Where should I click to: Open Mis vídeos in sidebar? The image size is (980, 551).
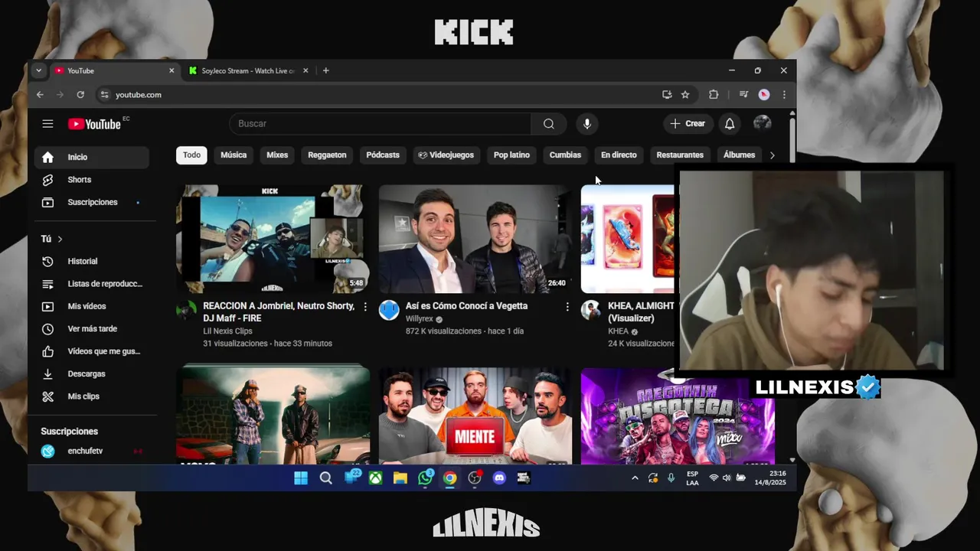tap(92, 307)
